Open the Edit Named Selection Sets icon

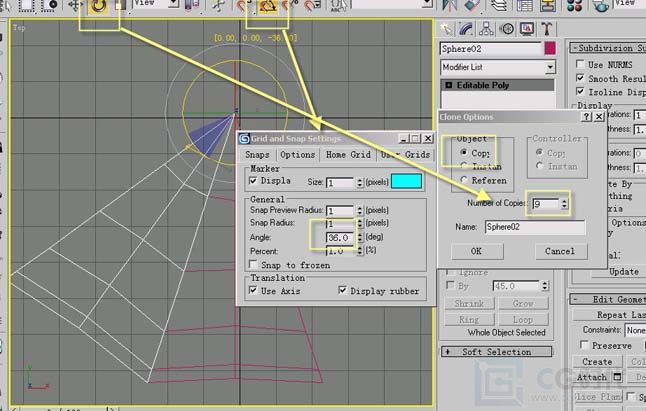tap(339, 5)
